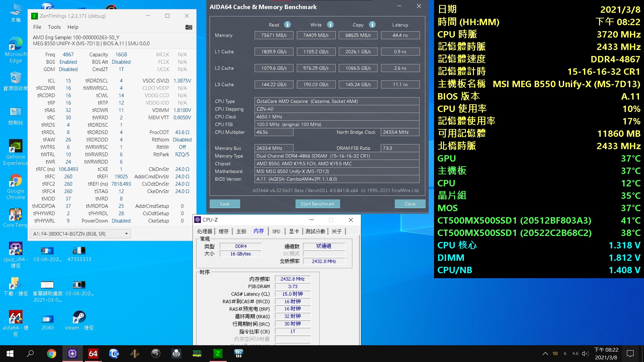
Task: Switch to CPU-Z in taskbar
Action: point(72,354)
